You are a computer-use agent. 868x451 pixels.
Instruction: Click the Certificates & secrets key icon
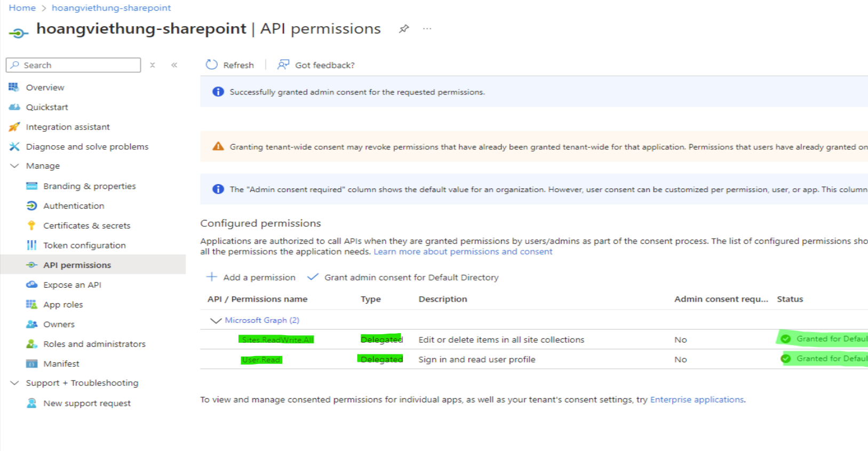31,225
